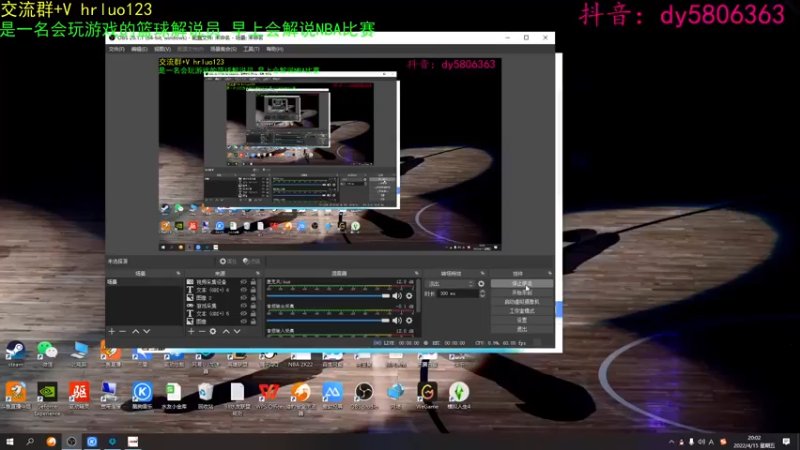Open the transition properties gear beside 淡出
Viewport: 800px width, 450px height.
[x=481, y=284]
